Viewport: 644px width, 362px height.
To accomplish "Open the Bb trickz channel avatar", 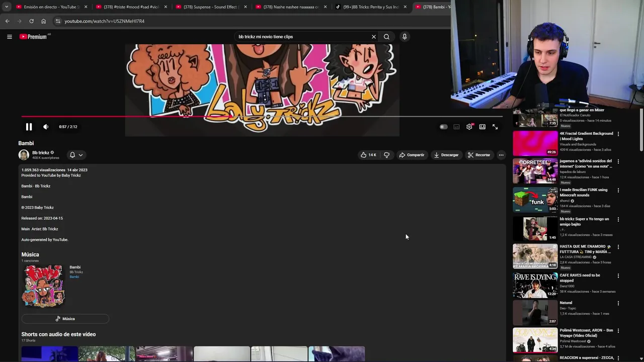I will click(x=24, y=155).
